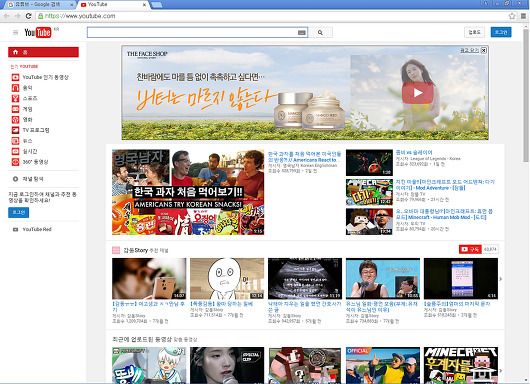Screen dimensions: 530x384
Task: Click the Home icon in sidebar
Action: click(x=16, y=52)
